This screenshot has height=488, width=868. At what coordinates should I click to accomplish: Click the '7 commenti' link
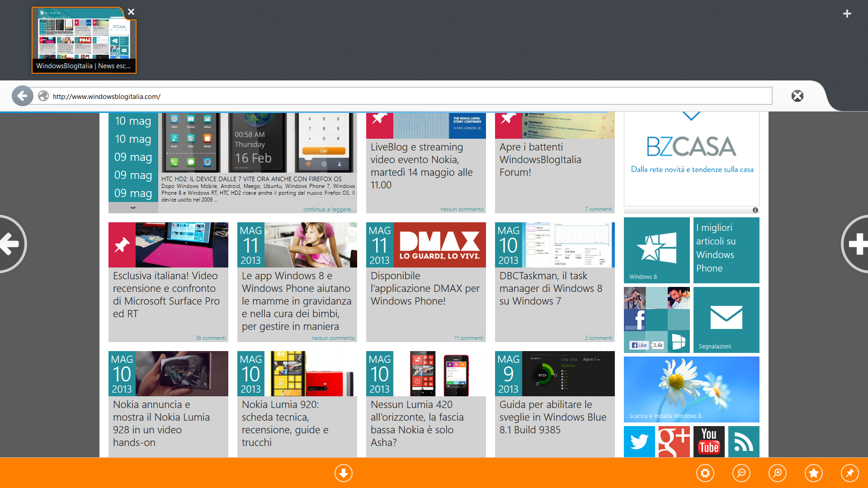coord(599,209)
